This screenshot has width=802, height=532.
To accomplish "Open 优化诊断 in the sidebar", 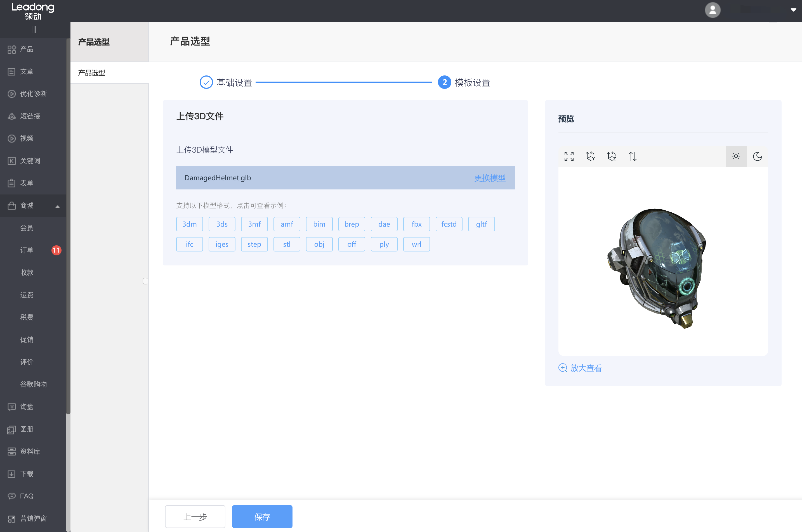I will click(33, 94).
